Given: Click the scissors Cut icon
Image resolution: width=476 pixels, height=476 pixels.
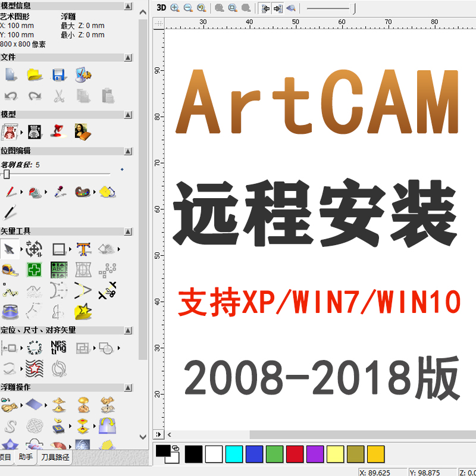Looking at the screenshot, I should point(59,96).
